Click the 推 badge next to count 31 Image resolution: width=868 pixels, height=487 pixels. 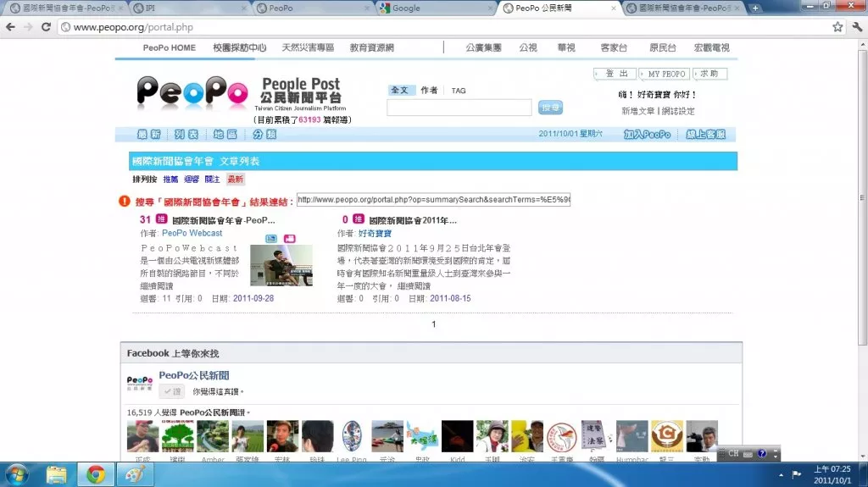click(x=161, y=219)
